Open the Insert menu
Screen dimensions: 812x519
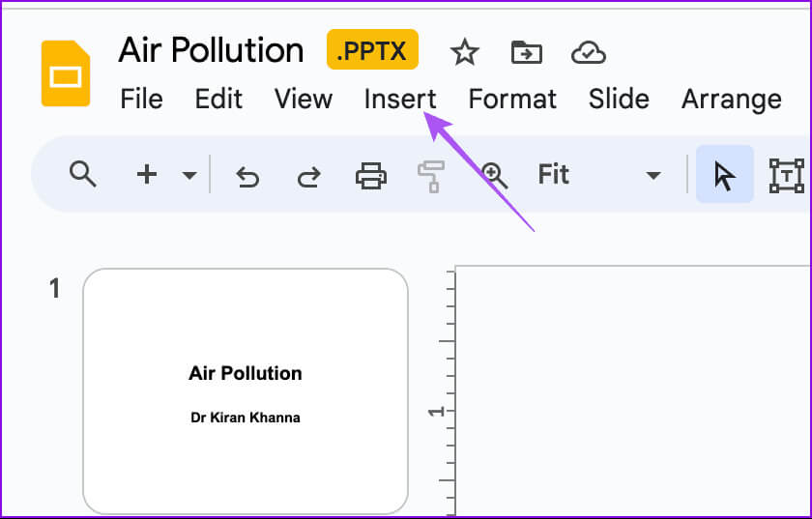(399, 99)
